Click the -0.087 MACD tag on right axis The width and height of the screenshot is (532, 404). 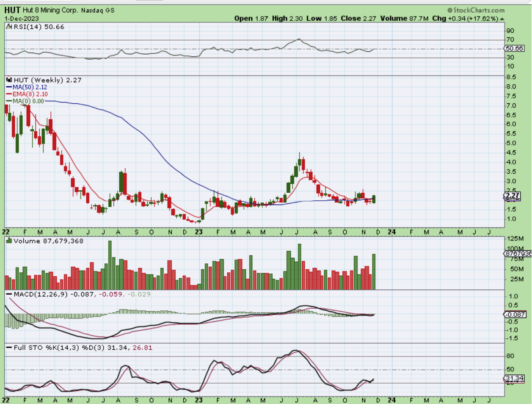click(x=515, y=315)
